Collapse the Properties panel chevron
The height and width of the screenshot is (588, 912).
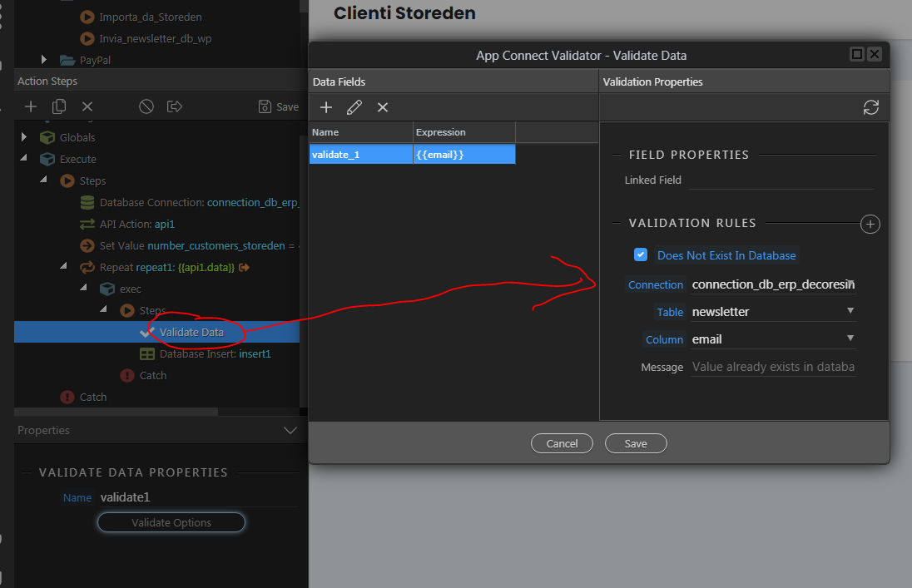click(x=290, y=430)
